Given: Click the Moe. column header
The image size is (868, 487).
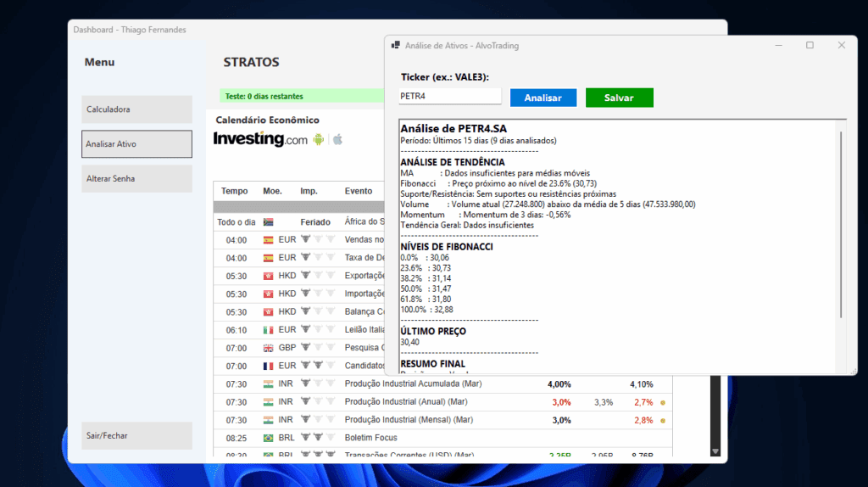Looking at the screenshot, I should tap(272, 191).
